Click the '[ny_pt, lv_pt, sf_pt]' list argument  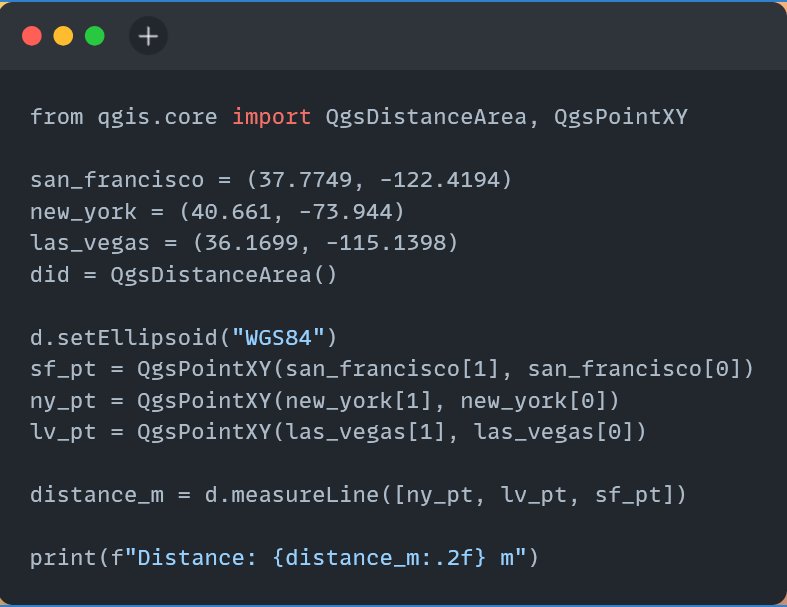pos(534,495)
